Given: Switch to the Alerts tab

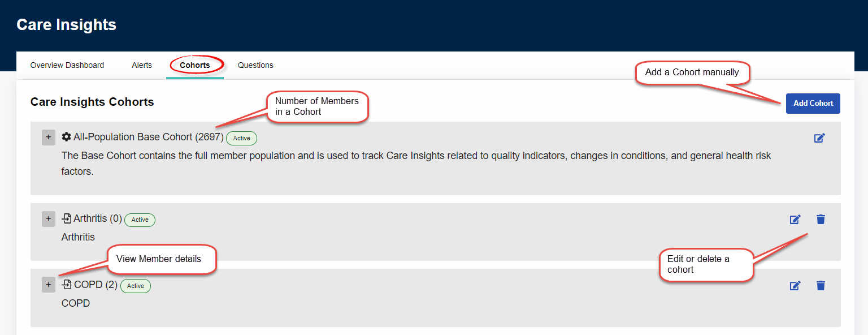Looking at the screenshot, I should pos(142,65).
